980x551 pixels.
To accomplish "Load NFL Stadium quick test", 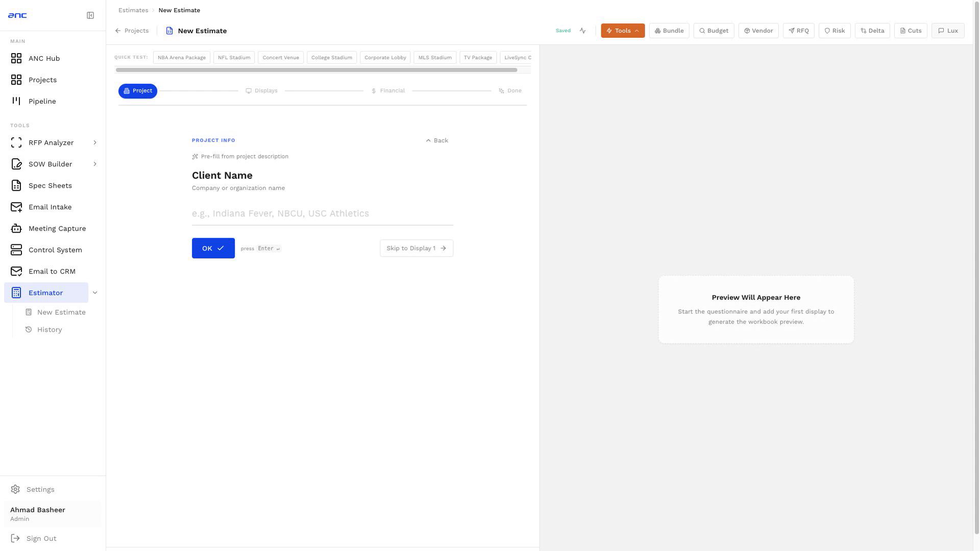I will [234, 58].
